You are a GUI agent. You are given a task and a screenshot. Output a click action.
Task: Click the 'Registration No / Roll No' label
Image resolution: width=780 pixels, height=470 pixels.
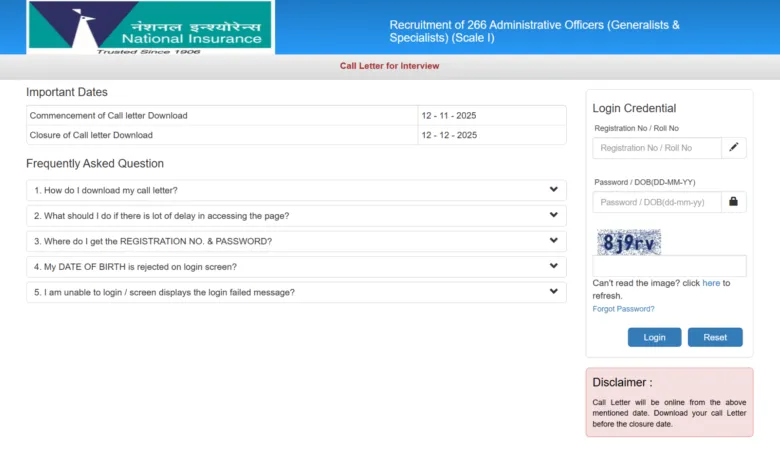tap(636, 128)
